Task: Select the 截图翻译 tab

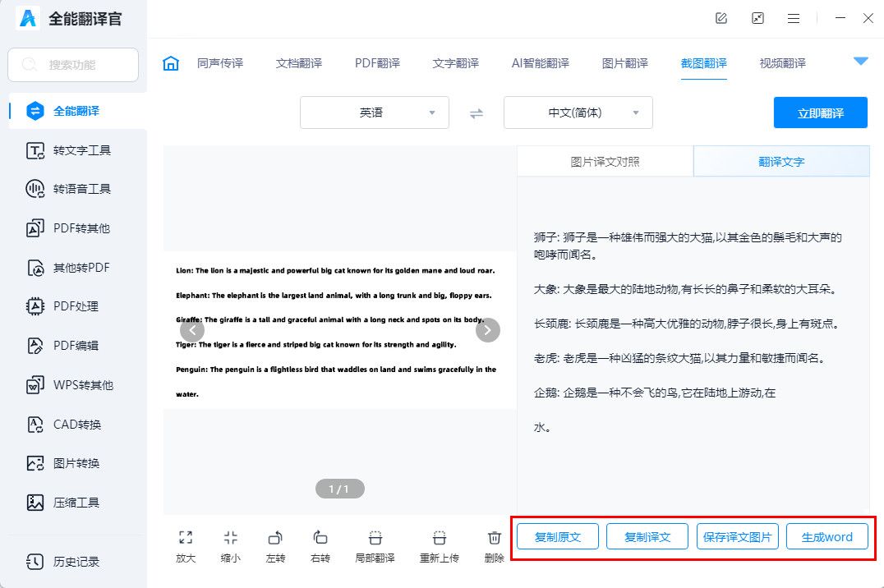Action: [703, 63]
